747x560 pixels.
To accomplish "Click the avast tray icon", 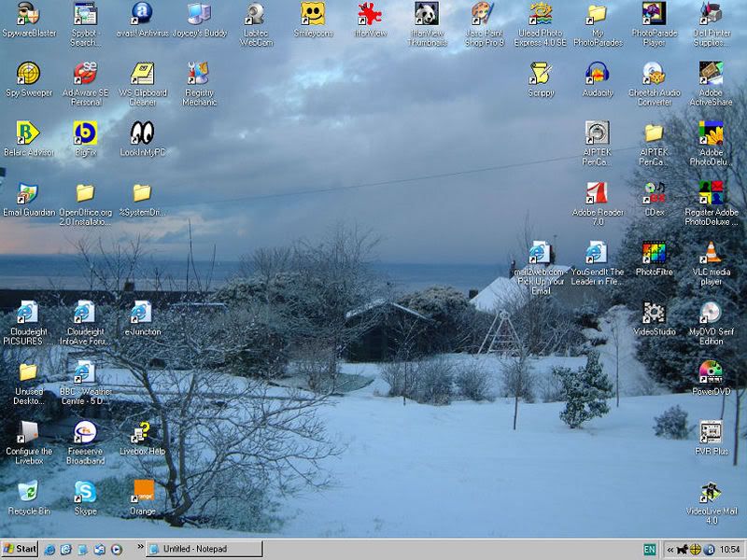I will coord(710,549).
